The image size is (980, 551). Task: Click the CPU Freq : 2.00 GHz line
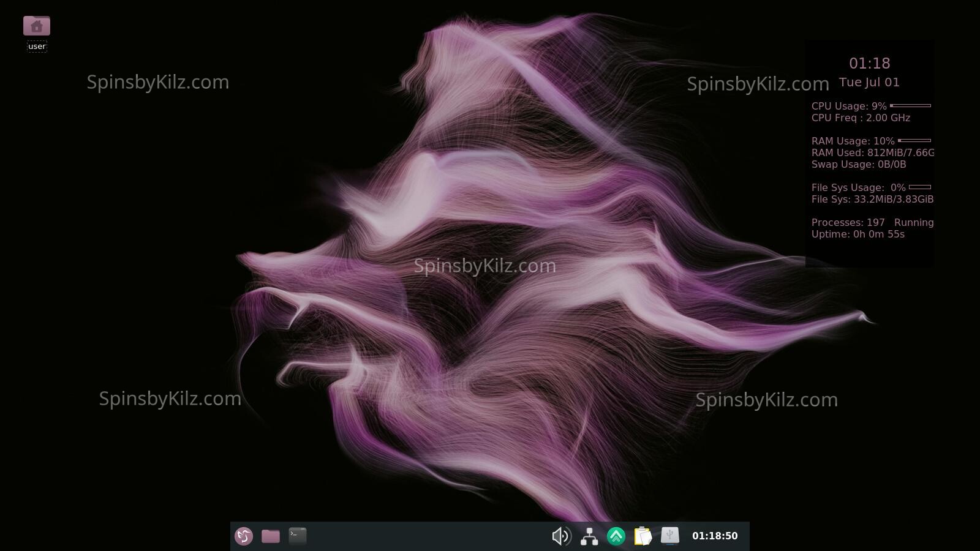(x=861, y=118)
